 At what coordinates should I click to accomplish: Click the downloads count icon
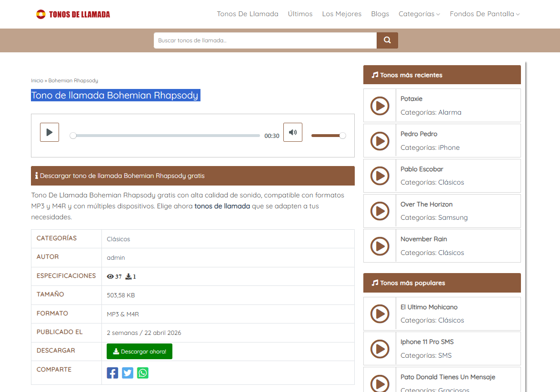point(129,276)
